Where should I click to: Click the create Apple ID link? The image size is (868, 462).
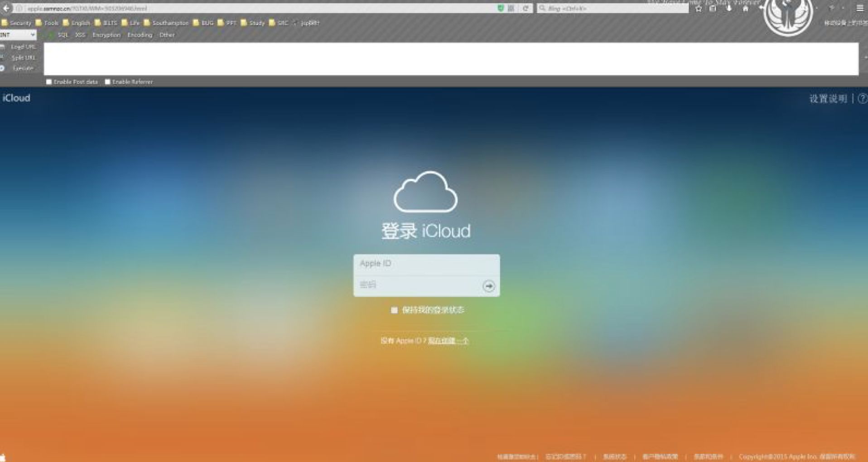(x=448, y=341)
